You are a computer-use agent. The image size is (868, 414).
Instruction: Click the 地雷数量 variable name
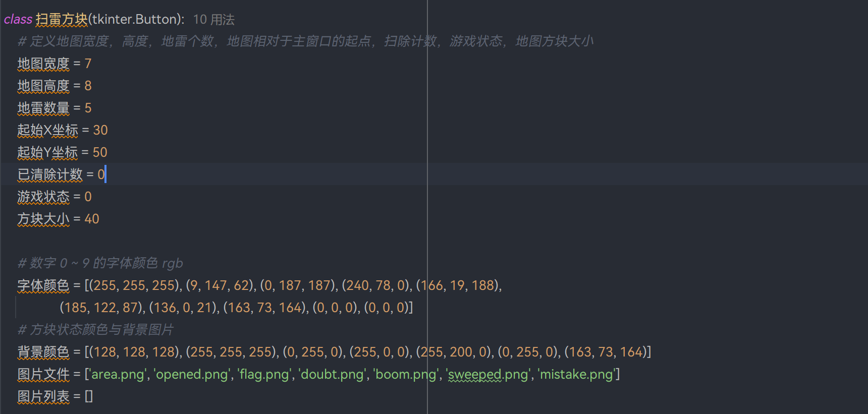(x=43, y=108)
